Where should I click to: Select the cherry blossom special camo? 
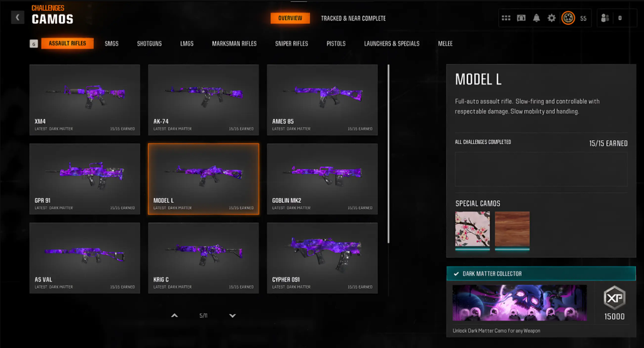tap(472, 230)
